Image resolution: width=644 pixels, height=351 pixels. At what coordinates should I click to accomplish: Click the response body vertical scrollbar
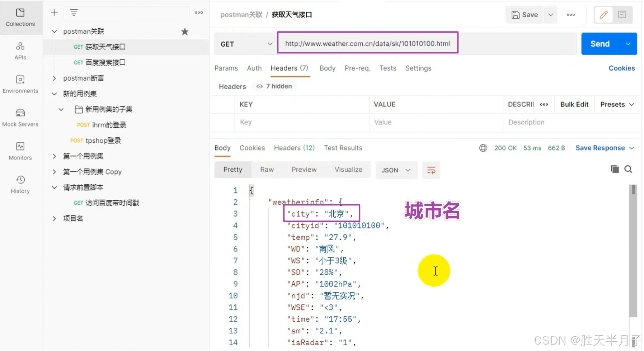634,251
